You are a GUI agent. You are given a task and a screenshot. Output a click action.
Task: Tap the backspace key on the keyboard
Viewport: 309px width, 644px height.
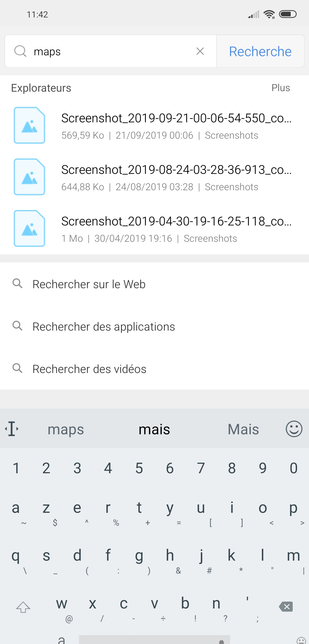coord(286,606)
